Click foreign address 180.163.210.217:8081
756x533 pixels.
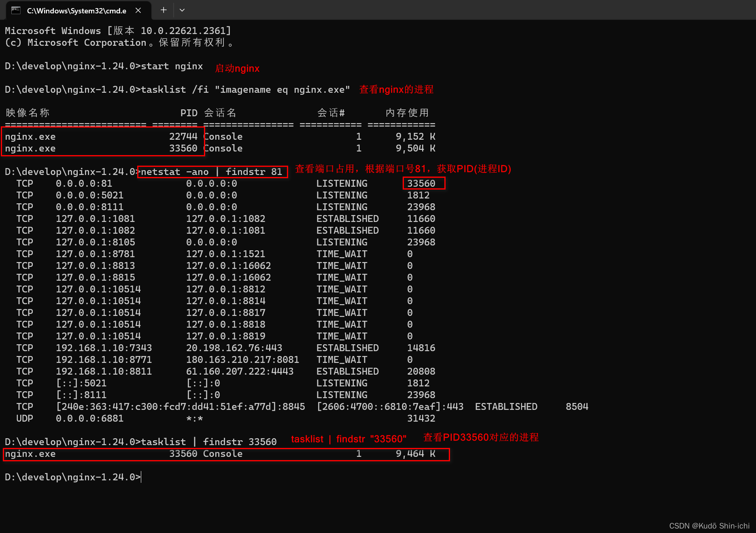coord(242,360)
